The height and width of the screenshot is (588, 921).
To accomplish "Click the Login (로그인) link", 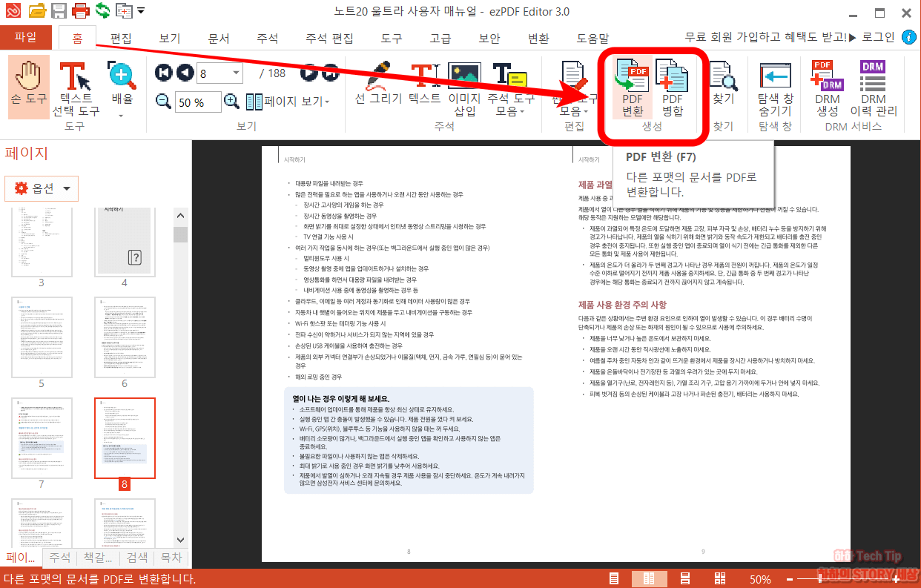I will pyautogui.click(x=879, y=37).
